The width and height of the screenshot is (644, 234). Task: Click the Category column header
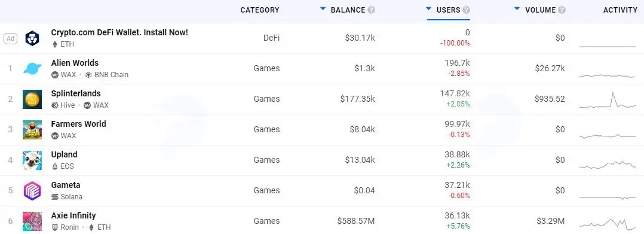coord(259,10)
